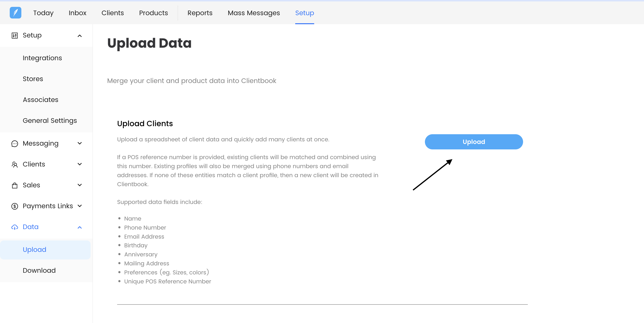The image size is (644, 323).
Task: Expand the Messaging section chevron
Action: point(80,143)
